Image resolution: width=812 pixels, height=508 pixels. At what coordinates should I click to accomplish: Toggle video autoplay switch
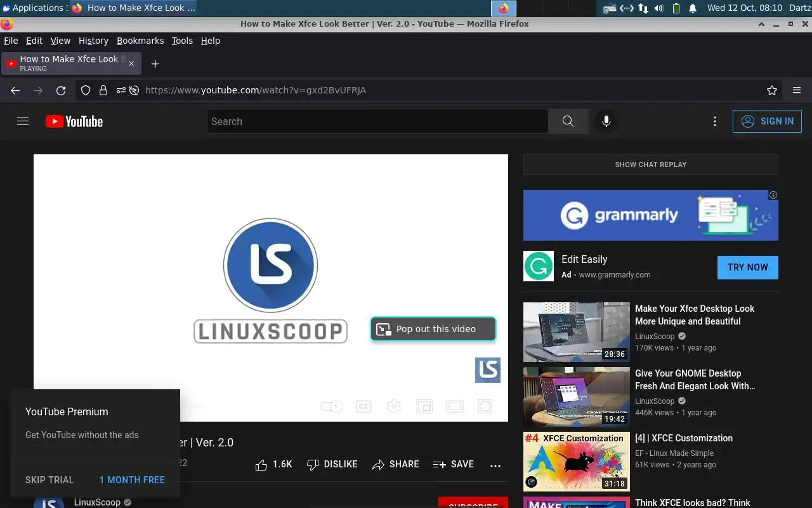(331, 406)
